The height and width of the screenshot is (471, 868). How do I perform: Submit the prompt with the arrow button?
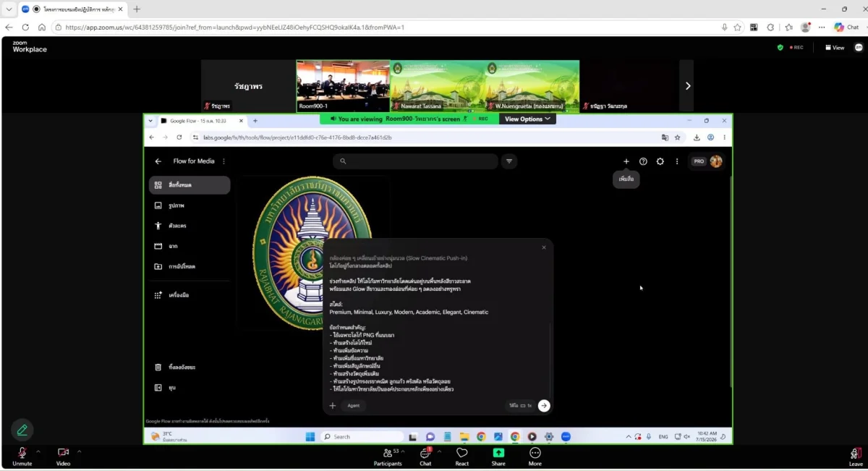(x=544, y=406)
